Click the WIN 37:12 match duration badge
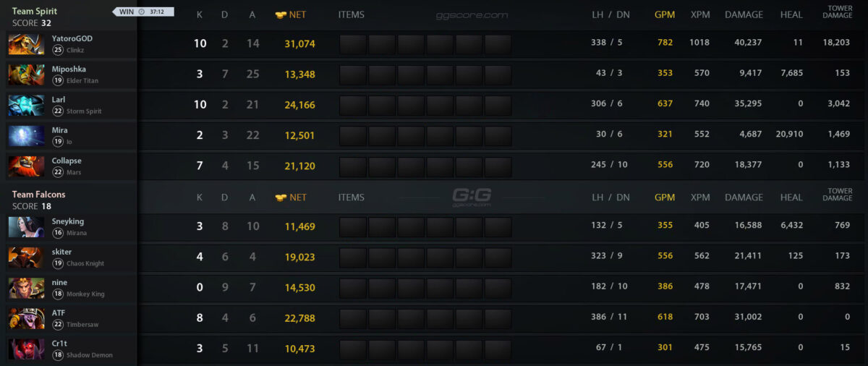 [x=143, y=12]
